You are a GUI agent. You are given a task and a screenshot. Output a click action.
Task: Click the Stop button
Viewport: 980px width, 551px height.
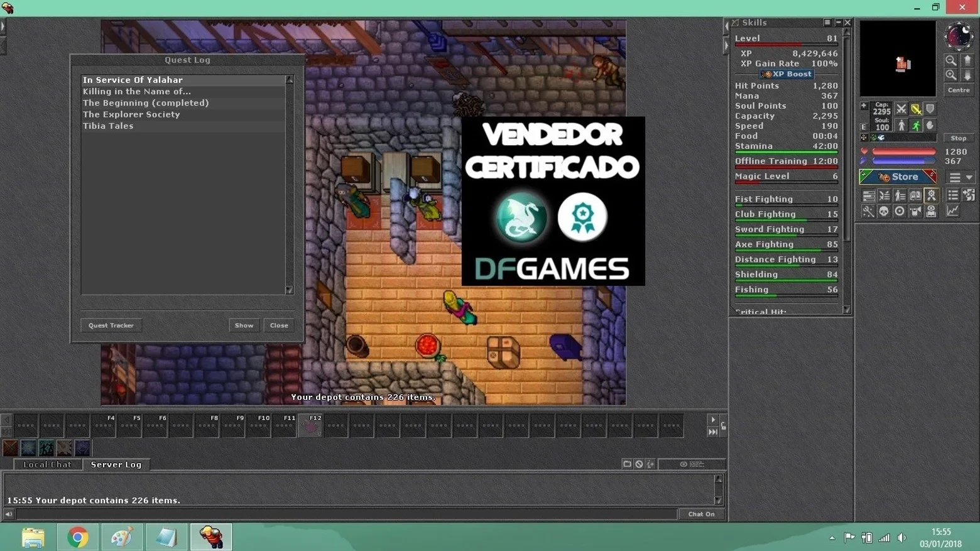pos(959,138)
